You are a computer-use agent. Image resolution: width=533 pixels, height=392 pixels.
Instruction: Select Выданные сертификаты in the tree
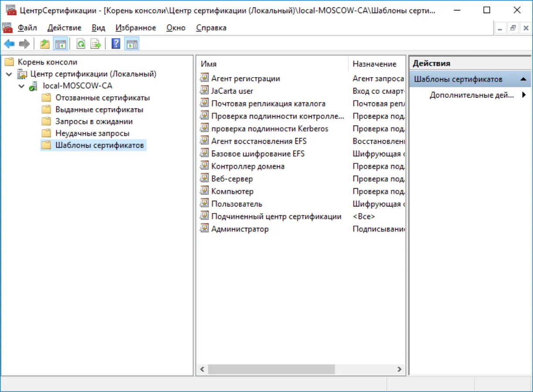[x=99, y=110]
